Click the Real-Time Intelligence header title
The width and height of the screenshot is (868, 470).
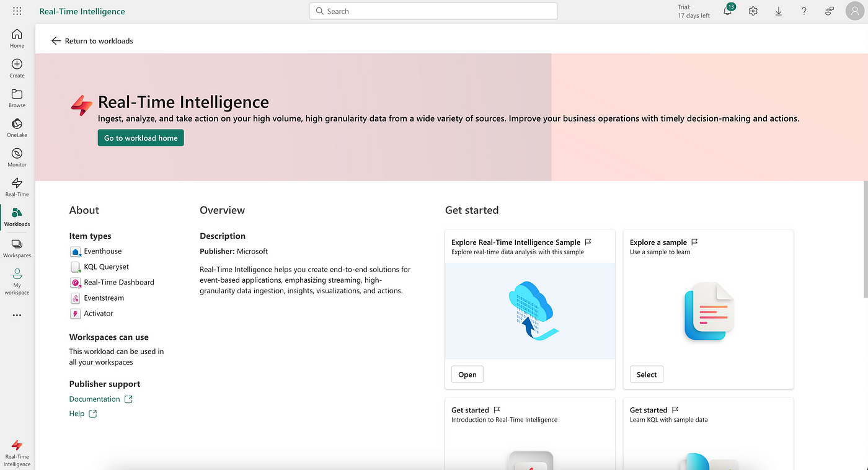coord(82,11)
